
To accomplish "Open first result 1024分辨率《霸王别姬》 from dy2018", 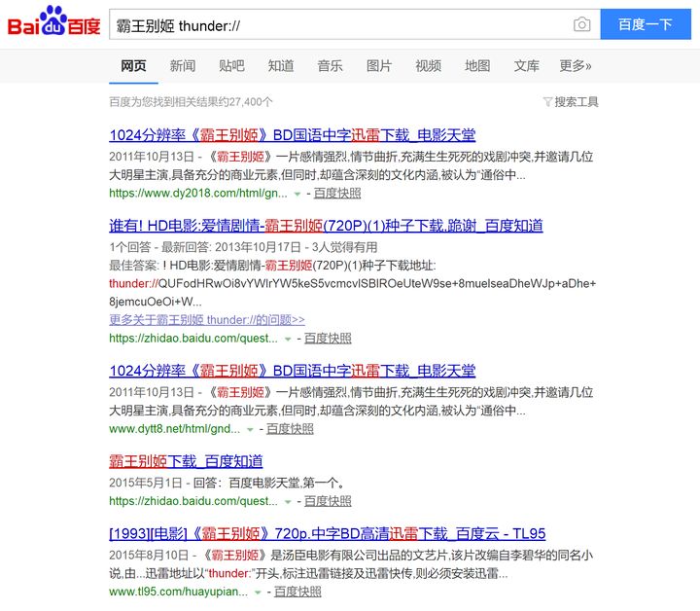I will tap(293, 135).
